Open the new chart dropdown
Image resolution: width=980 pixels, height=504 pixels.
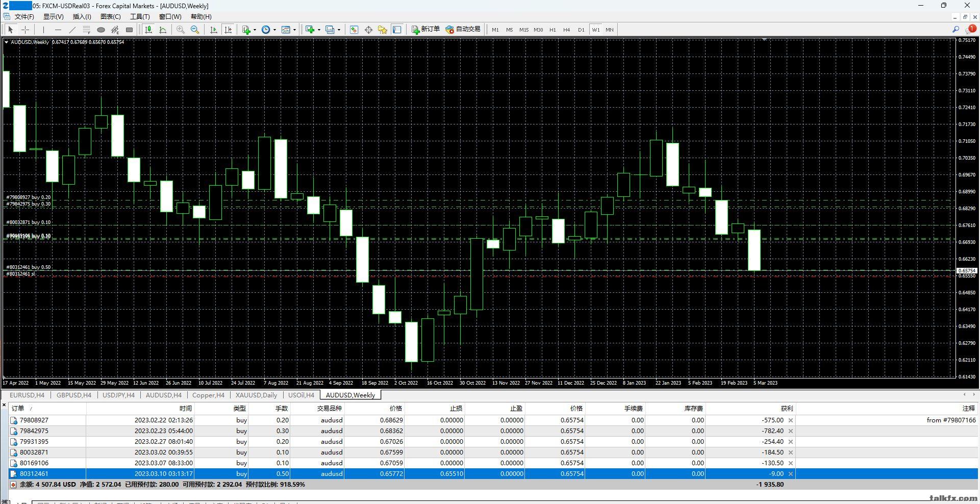click(312, 30)
